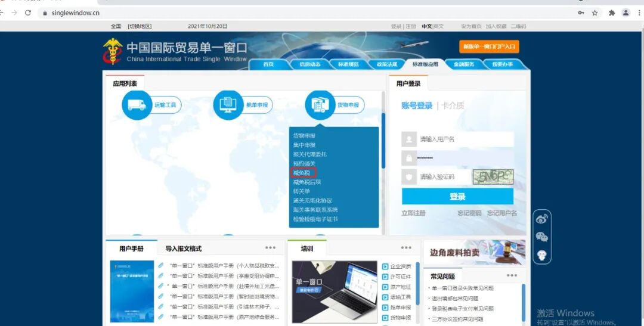
Task: Switch to the 导入报文格式 tab
Action: click(184, 249)
